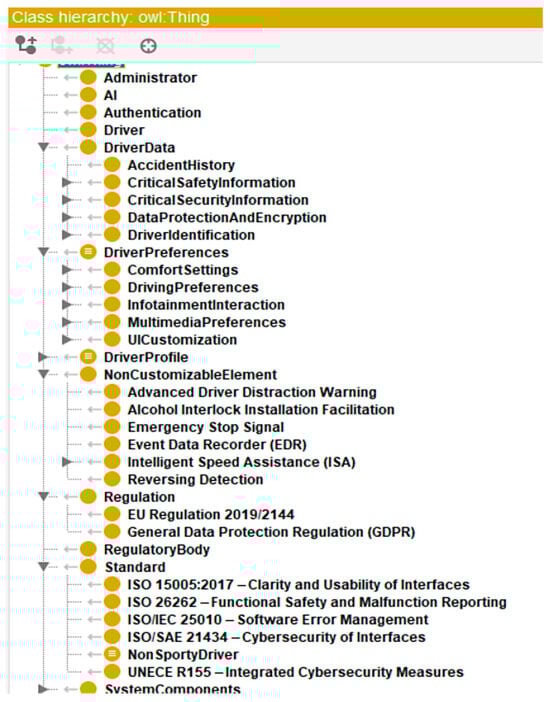Expand the SystemComponents node
The image size is (550, 702).
tap(43, 689)
